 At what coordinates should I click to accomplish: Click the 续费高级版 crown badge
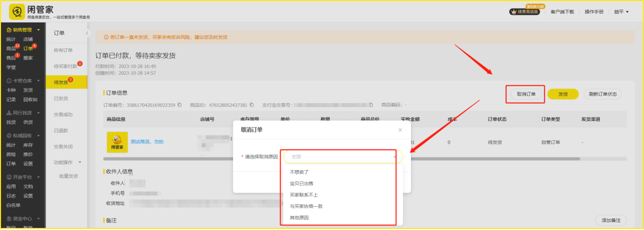[523, 12]
